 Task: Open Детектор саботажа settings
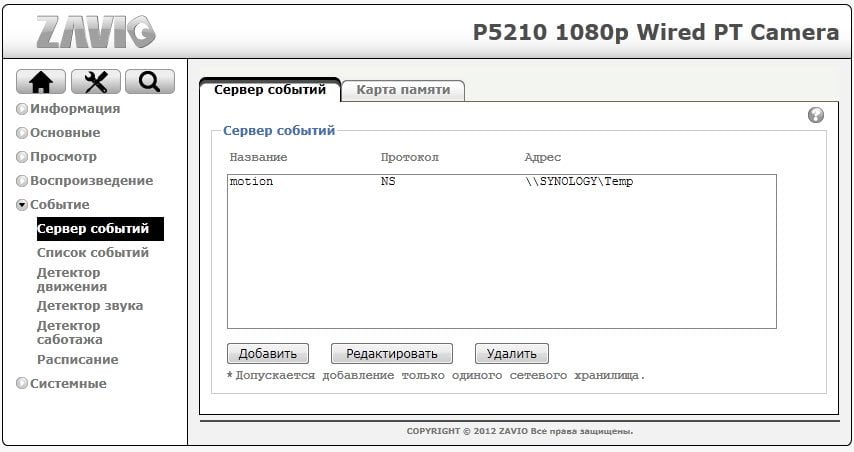tap(70, 332)
